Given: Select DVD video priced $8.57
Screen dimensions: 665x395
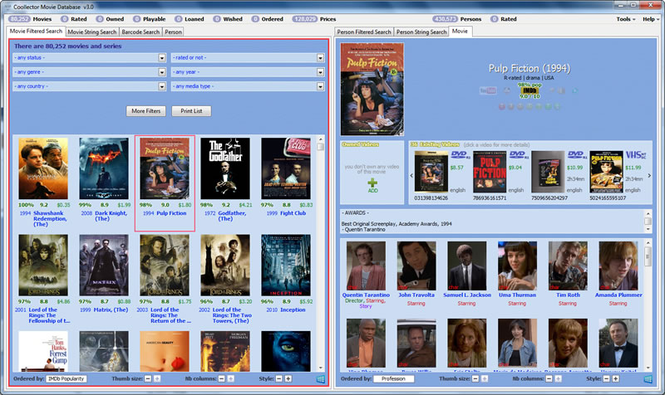Looking at the screenshot, I should 431,172.
